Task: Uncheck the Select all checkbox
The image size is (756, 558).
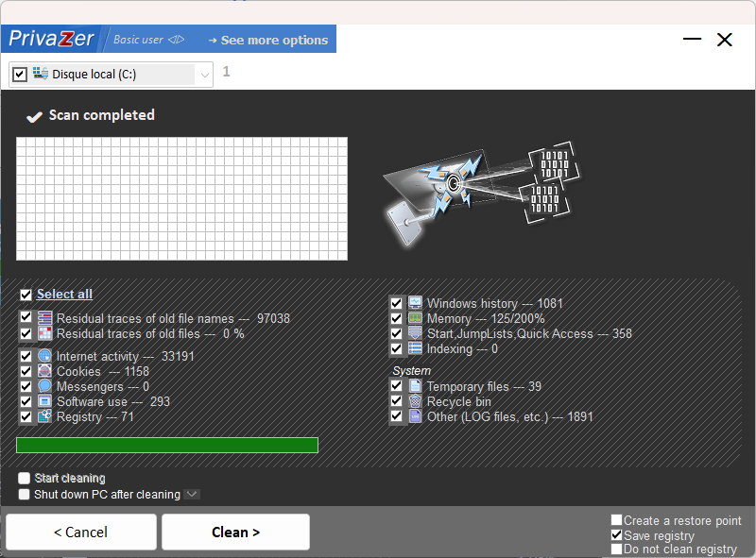Action: pyautogui.click(x=26, y=295)
